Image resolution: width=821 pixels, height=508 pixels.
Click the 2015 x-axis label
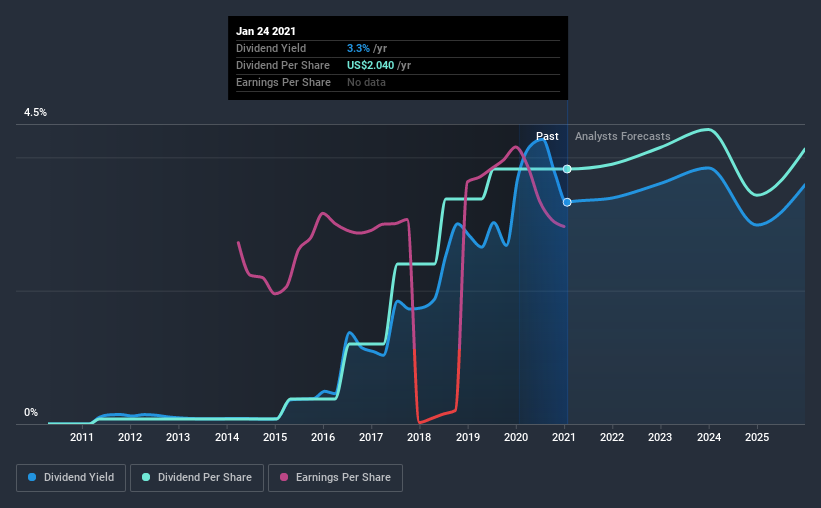coord(275,437)
